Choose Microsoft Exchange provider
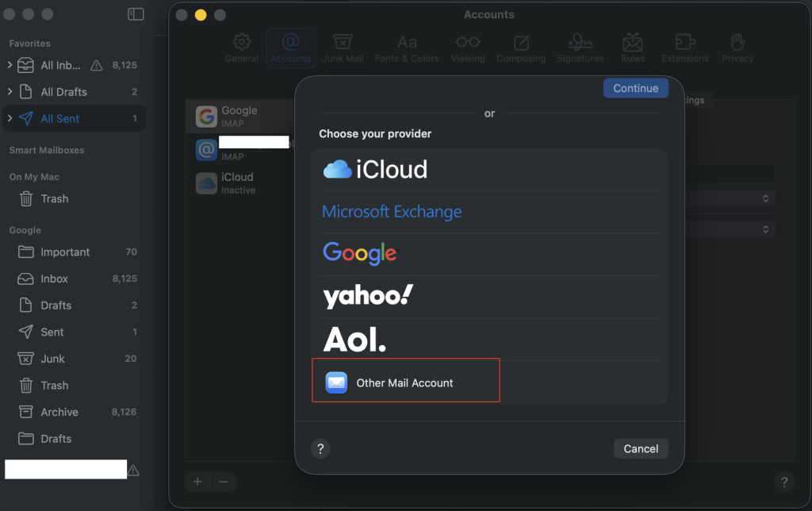Image resolution: width=812 pixels, height=511 pixels. pyautogui.click(x=489, y=211)
